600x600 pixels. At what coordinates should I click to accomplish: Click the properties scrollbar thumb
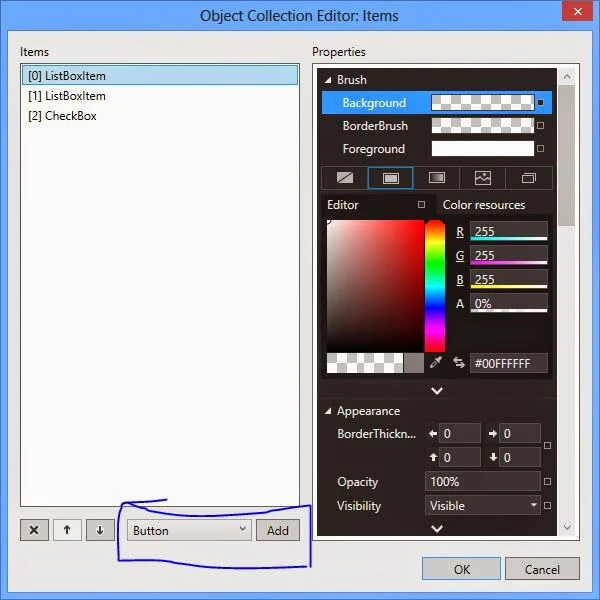[567, 155]
